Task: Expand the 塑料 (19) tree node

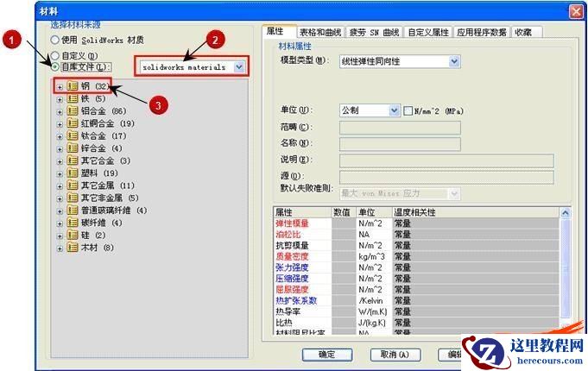Action: pos(60,174)
